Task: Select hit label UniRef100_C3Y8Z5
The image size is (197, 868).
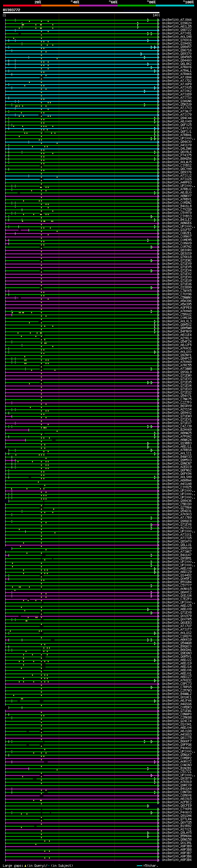Action: tap(177, 487)
